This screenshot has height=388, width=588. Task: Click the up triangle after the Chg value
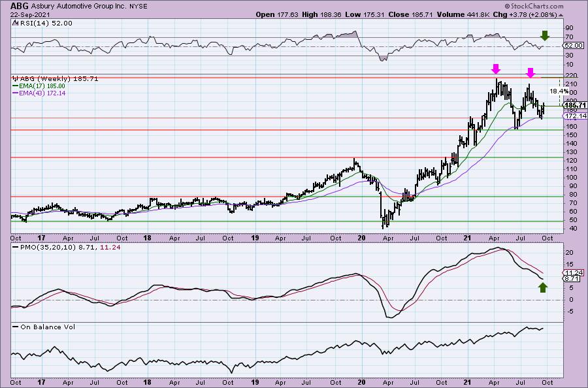tap(561, 15)
